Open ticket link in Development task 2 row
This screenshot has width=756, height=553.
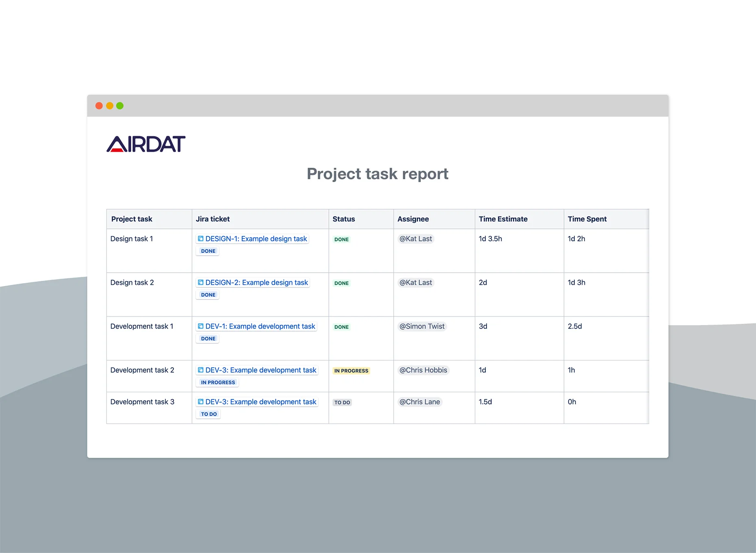click(261, 371)
